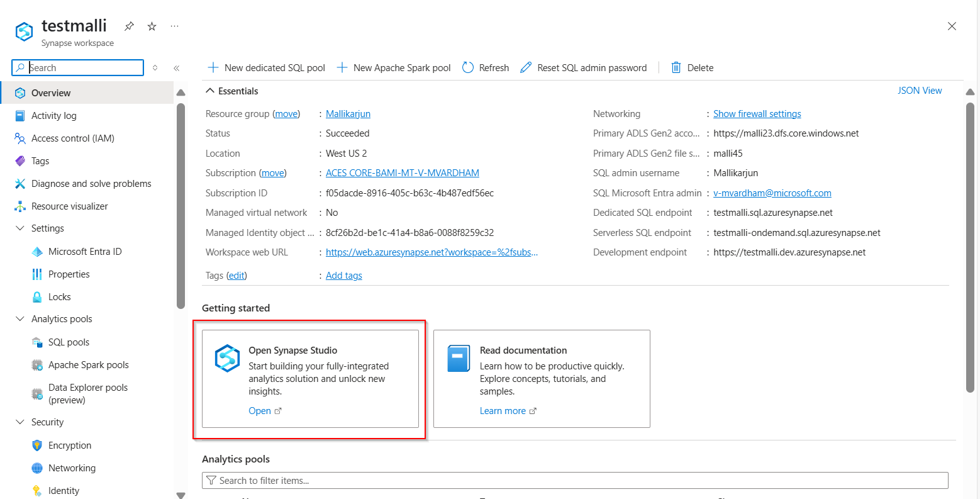Image resolution: width=980 pixels, height=499 pixels.
Task: Collapse the sidebar with the double chevron
Action: [177, 68]
